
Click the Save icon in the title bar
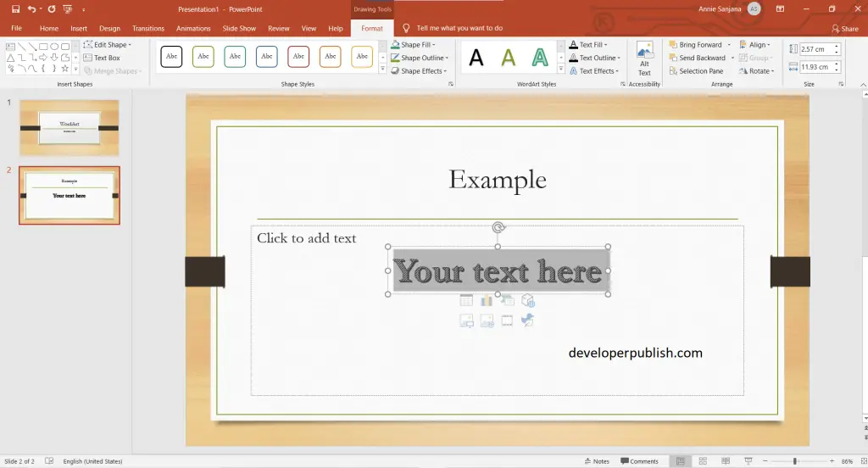tap(15, 8)
